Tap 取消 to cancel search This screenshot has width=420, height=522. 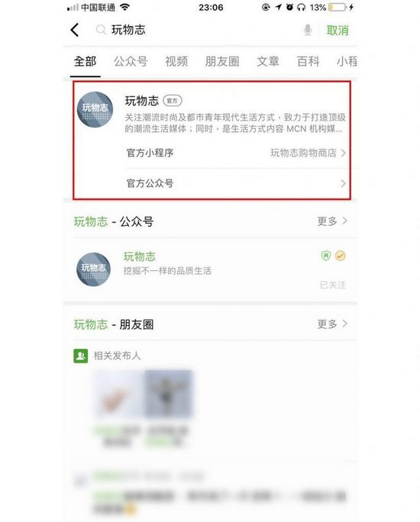(338, 31)
